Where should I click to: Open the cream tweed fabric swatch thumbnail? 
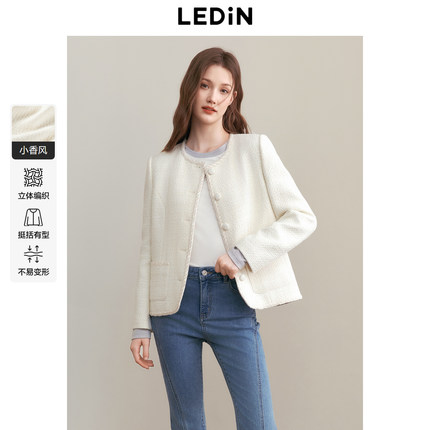click(x=33, y=123)
